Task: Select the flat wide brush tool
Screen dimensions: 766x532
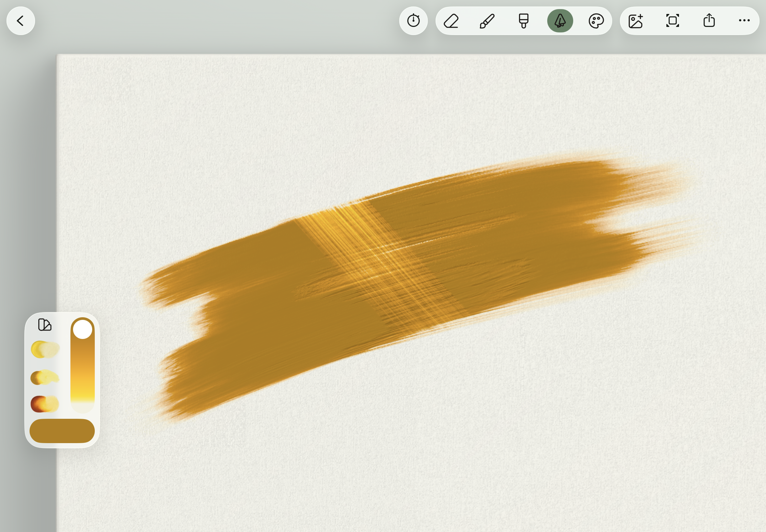Action: pos(524,21)
